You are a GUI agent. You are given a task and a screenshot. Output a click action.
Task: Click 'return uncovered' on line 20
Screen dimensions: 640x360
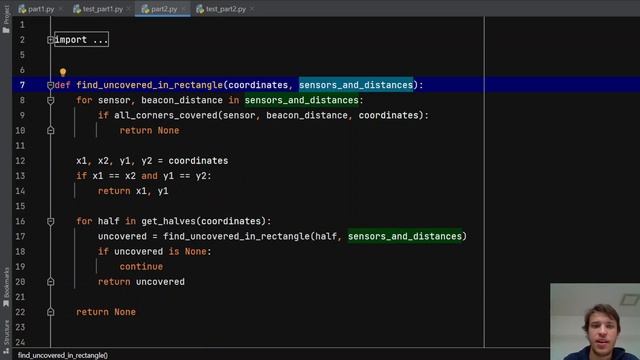(141, 282)
